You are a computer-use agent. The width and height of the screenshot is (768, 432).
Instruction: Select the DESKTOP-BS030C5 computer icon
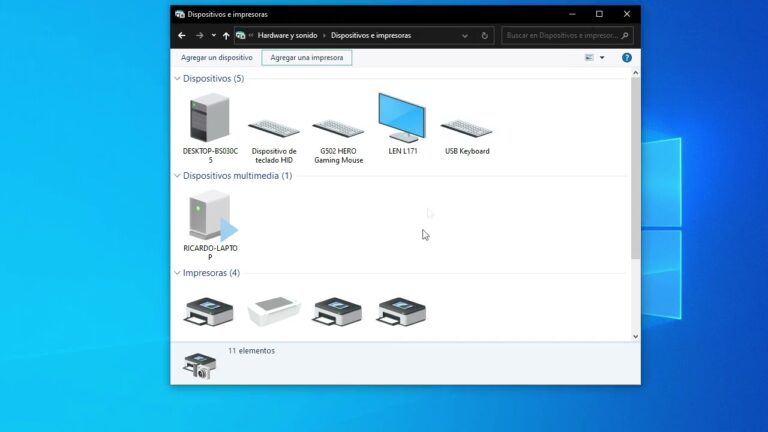[210, 119]
